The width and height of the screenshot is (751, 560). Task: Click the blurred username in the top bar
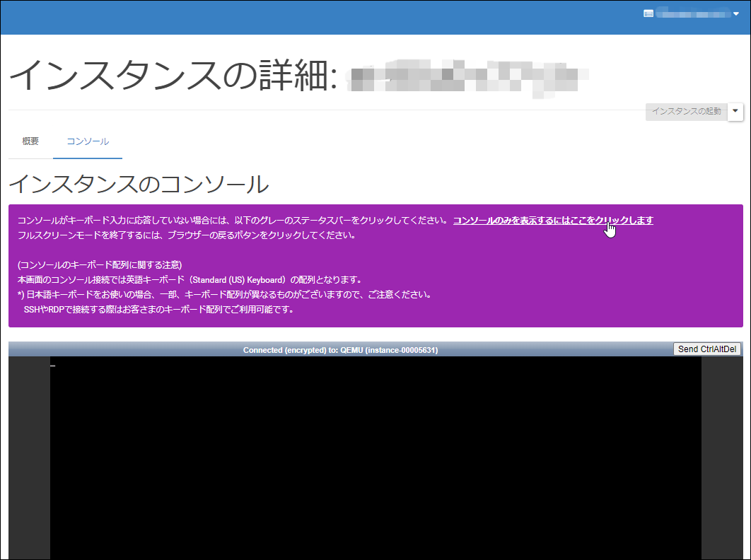692,13
